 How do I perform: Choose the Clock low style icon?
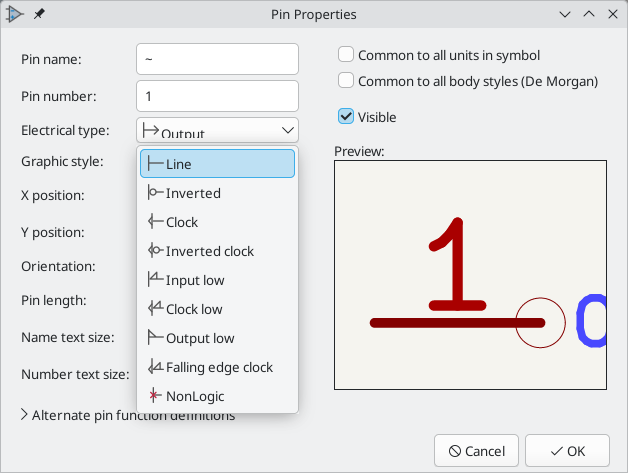[x=155, y=308]
